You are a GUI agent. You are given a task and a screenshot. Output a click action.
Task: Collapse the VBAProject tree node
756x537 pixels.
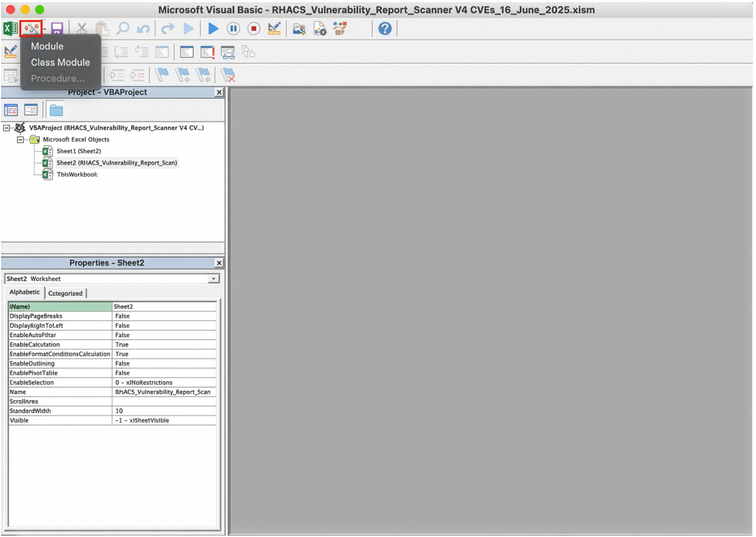click(6, 128)
